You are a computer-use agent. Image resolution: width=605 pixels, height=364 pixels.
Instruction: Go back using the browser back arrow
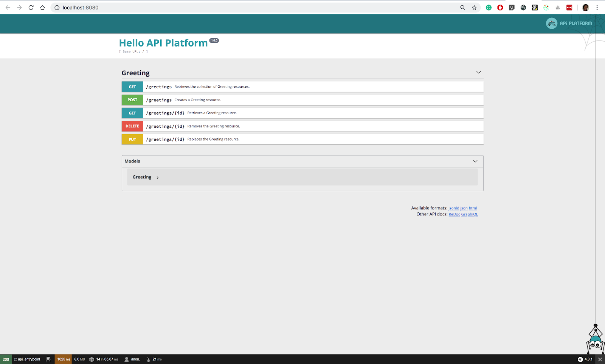point(8,8)
